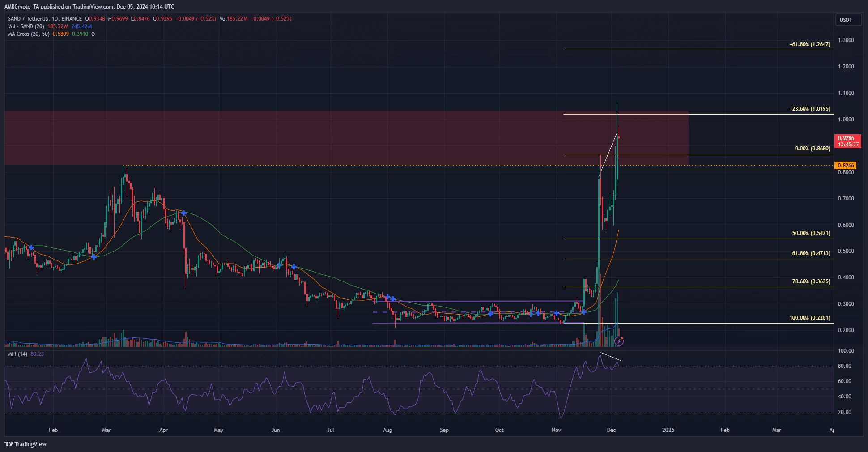Click the Aug label on time axis

[387, 430]
